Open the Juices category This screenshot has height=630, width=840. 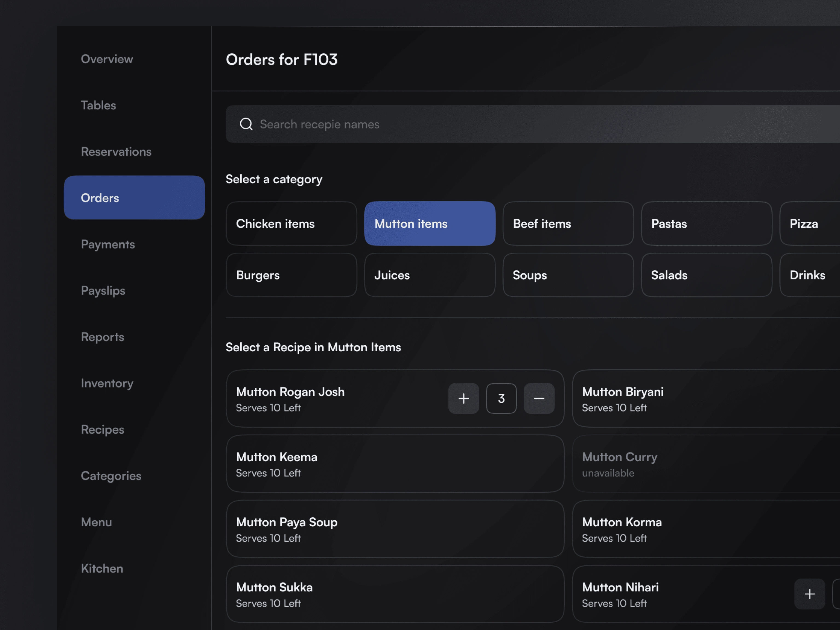coord(430,275)
